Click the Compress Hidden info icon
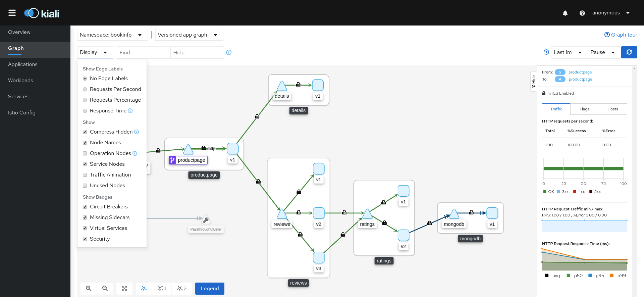 (137, 132)
